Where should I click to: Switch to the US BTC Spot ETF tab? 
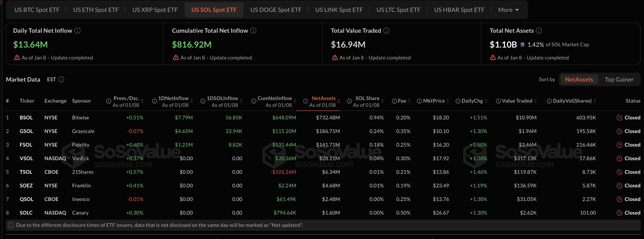37,10
